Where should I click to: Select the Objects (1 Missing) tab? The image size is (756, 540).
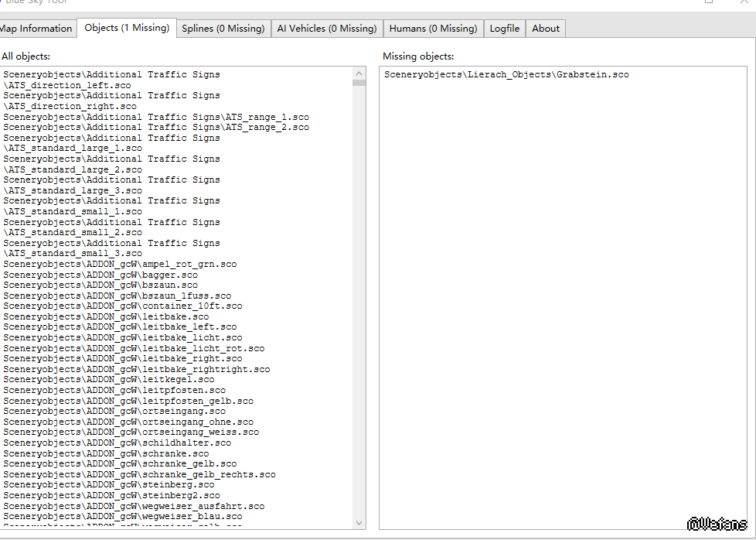point(127,28)
